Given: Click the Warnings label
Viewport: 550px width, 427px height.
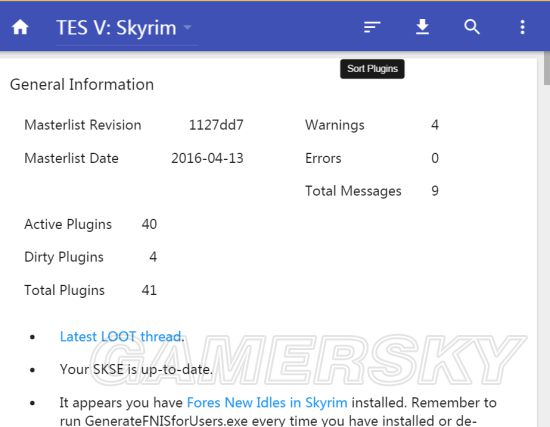Looking at the screenshot, I should (x=335, y=125).
